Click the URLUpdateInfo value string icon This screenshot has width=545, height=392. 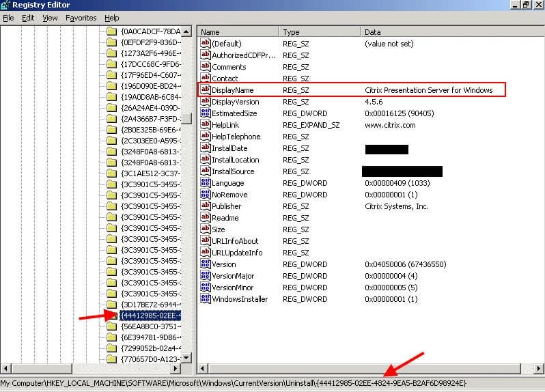(x=206, y=252)
